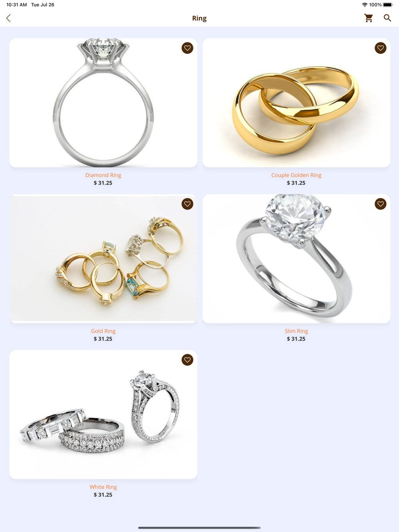Add Slim Ring to the wishlist with its heart

(x=381, y=204)
